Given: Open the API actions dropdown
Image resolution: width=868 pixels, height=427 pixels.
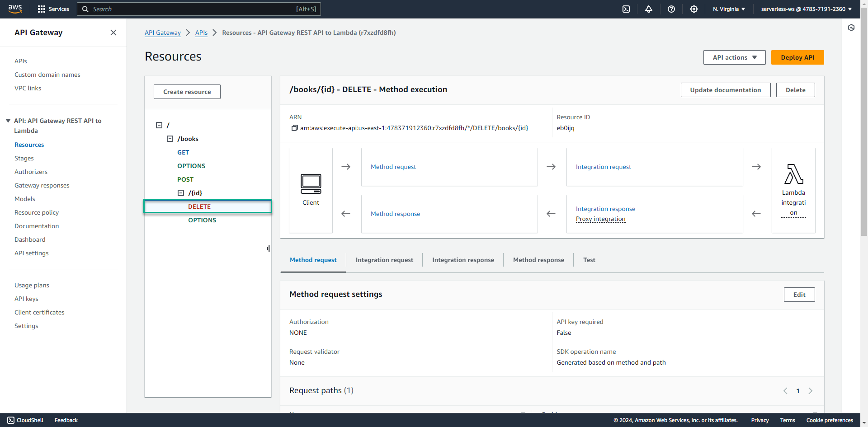Looking at the screenshot, I should [x=734, y=57].
